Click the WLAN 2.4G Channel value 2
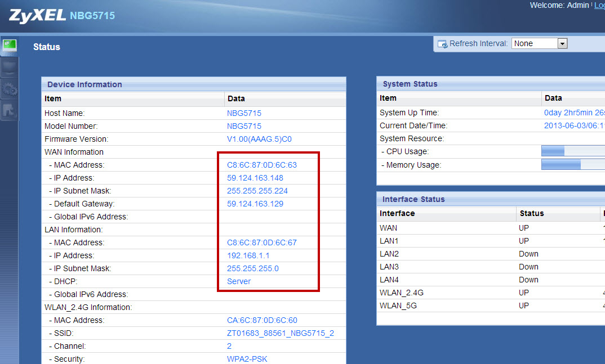The width and height of the screenshot is (605, 364). coord(229,347)
